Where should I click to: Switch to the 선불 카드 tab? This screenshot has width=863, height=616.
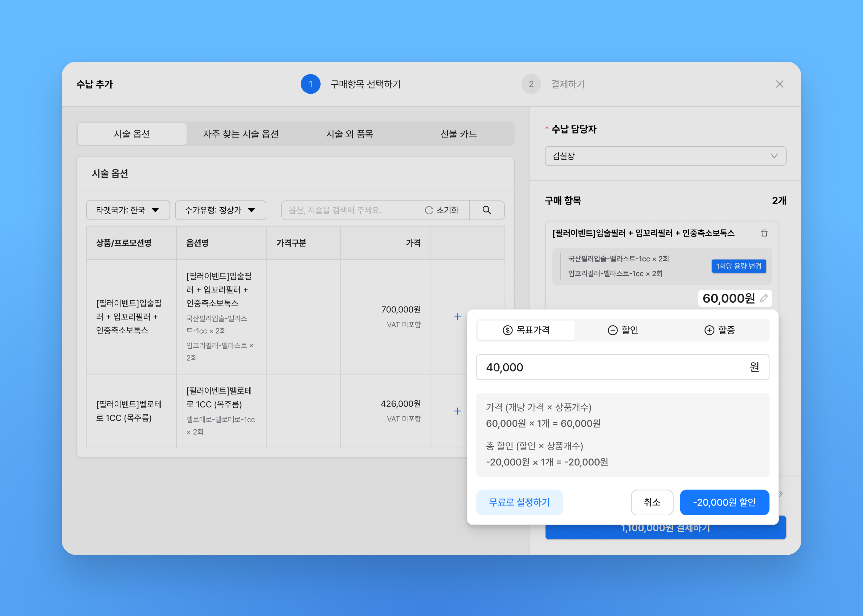tap(458, 134)
